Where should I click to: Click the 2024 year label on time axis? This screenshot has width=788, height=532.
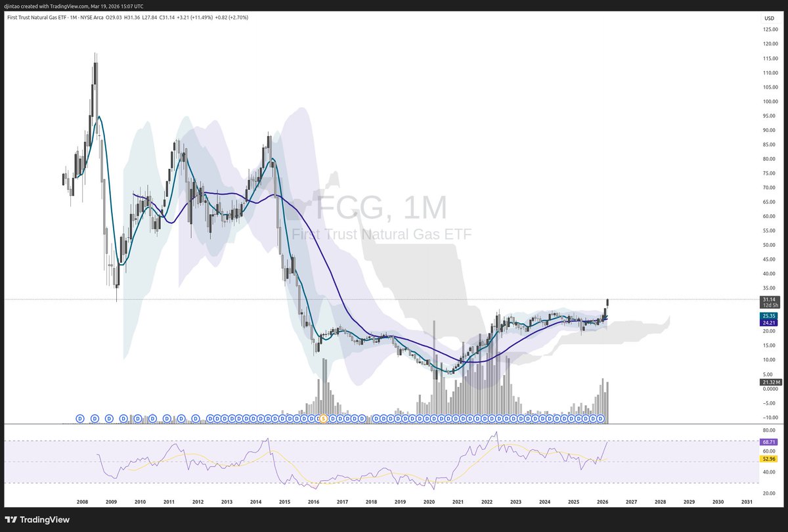pyautogui.click(x=544, y=501)
